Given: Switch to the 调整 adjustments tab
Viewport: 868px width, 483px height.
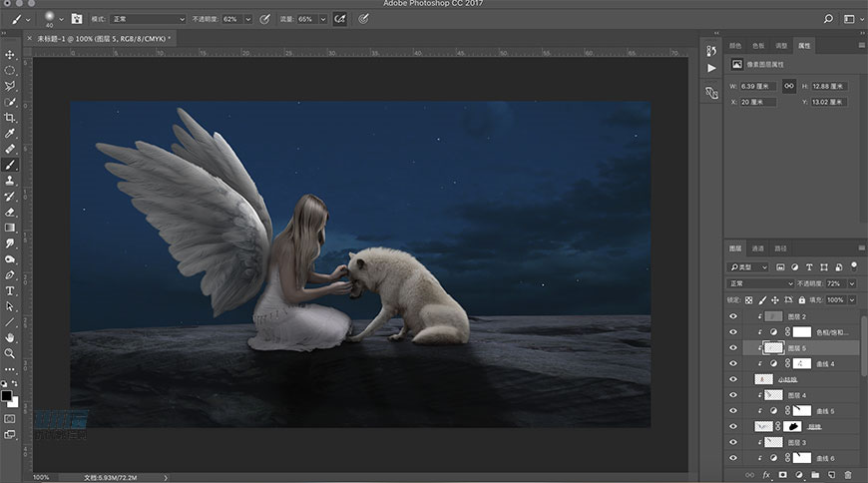Looking at the screenshot, I should [x=781, y=46].
